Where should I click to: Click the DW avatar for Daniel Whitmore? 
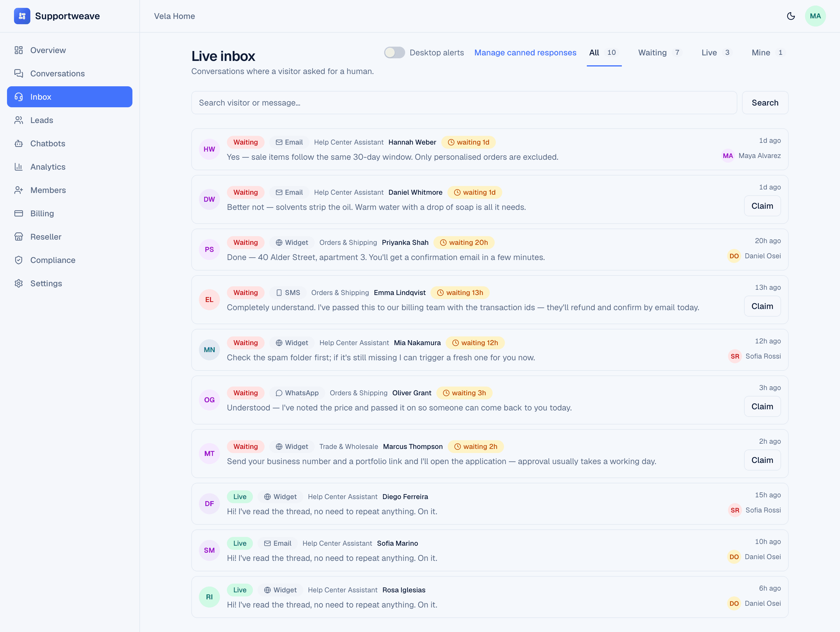tap(209, 199)
